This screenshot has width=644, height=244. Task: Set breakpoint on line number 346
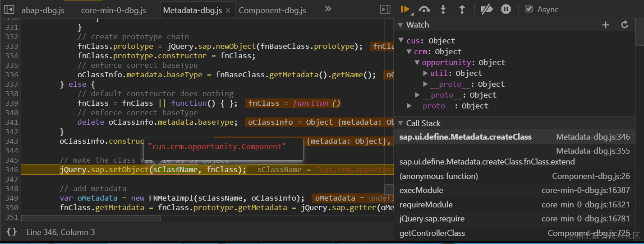(13, 169)
